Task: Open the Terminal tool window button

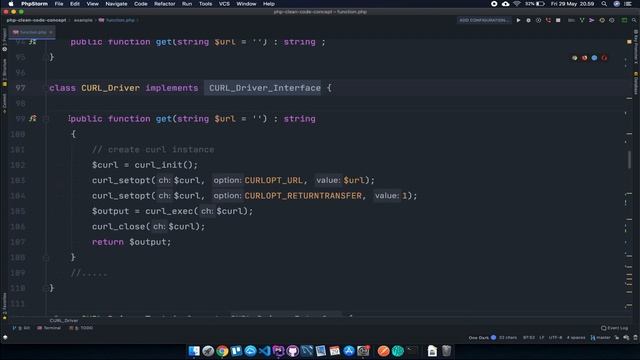Action: coord(49,328)
